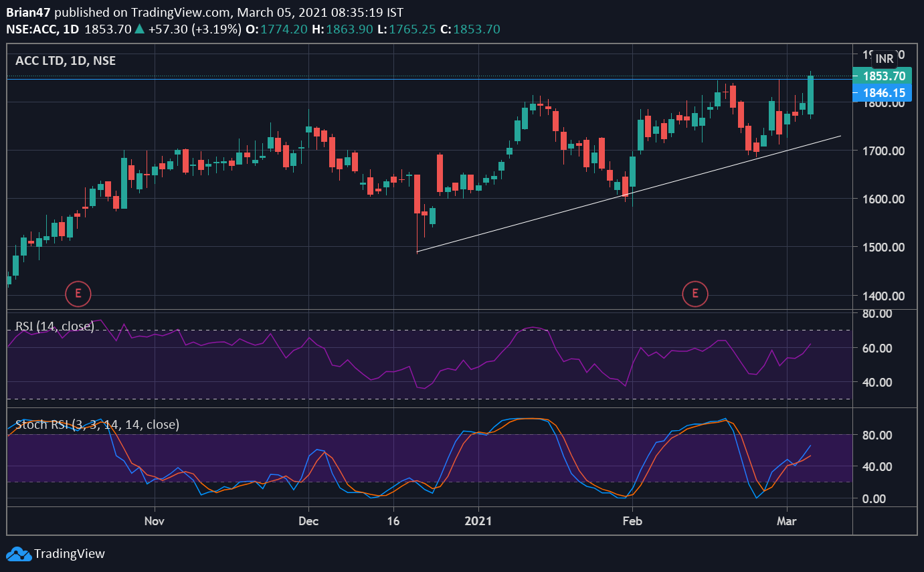Click the '16' date label on the time axis
Image resolution: width=924 pixels, height=572 pixels.
(393, 520)
